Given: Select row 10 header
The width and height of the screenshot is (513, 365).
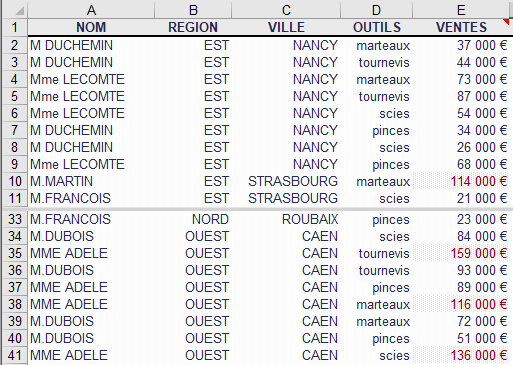Looking at the screenshot, I should click(15, 181).
